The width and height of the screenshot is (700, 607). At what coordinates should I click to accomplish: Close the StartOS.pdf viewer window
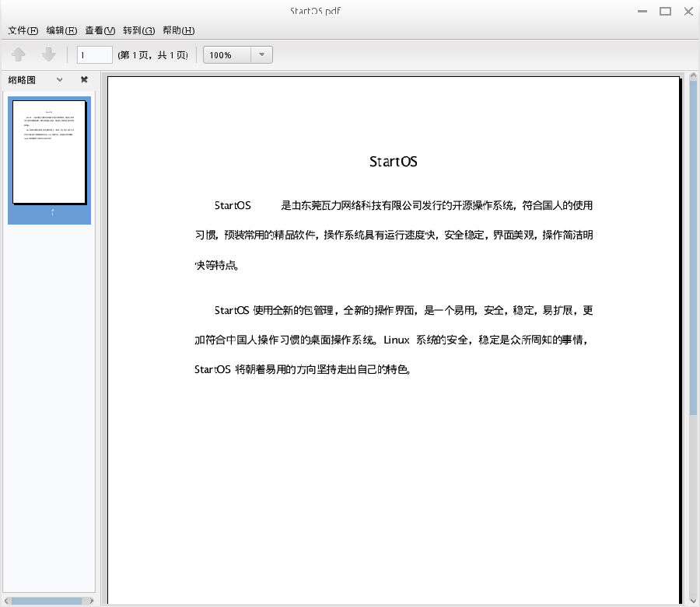[688, 11]
